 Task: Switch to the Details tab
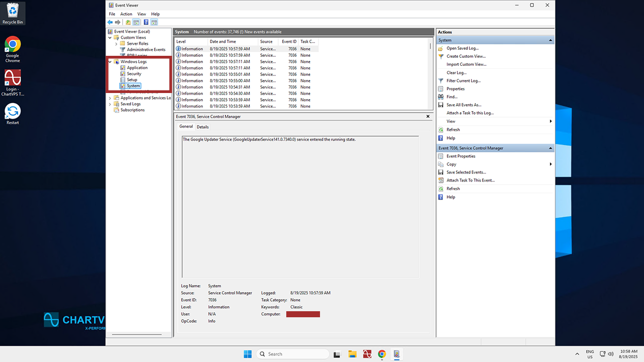[x=202, y=127]
